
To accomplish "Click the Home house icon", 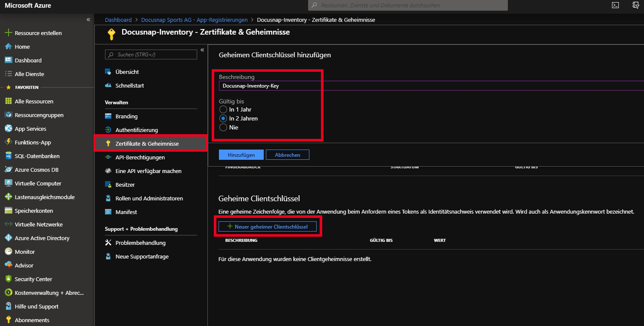I will (8, 47).
